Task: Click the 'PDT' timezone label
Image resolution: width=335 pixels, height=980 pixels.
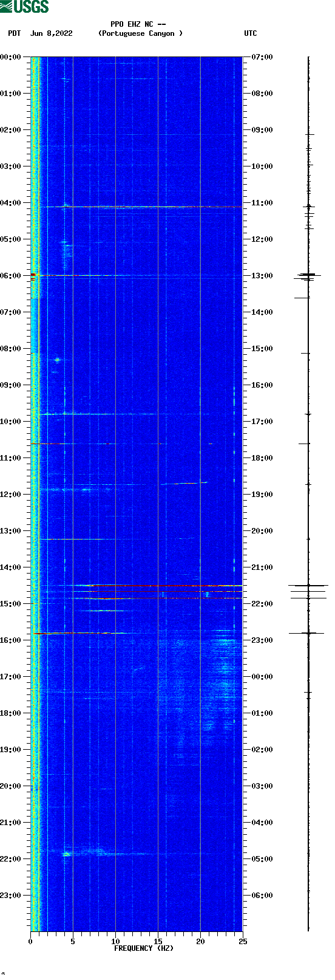Action: click(14, 33)
